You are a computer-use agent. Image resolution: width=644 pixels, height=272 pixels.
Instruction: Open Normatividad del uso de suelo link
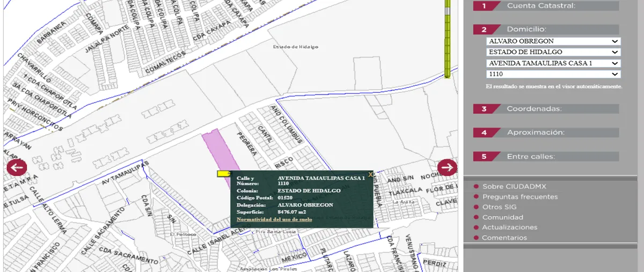pyautogui.click(x=274, y=219)
